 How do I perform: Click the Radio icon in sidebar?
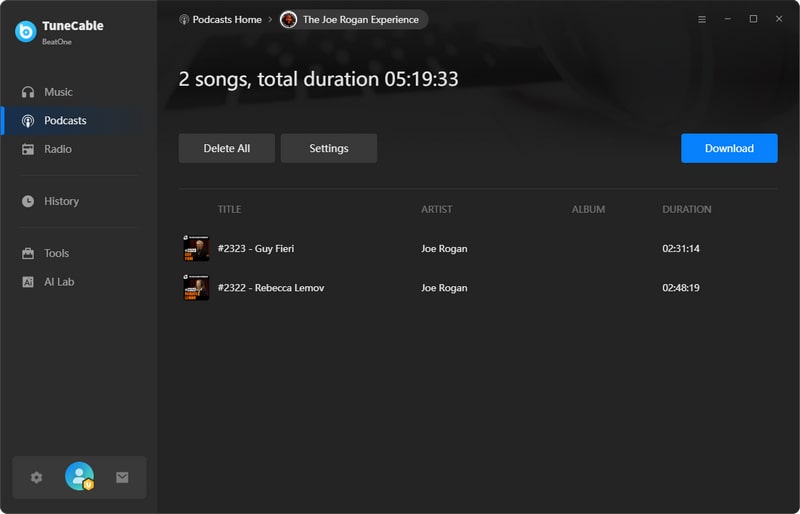[x=28, y=149]
